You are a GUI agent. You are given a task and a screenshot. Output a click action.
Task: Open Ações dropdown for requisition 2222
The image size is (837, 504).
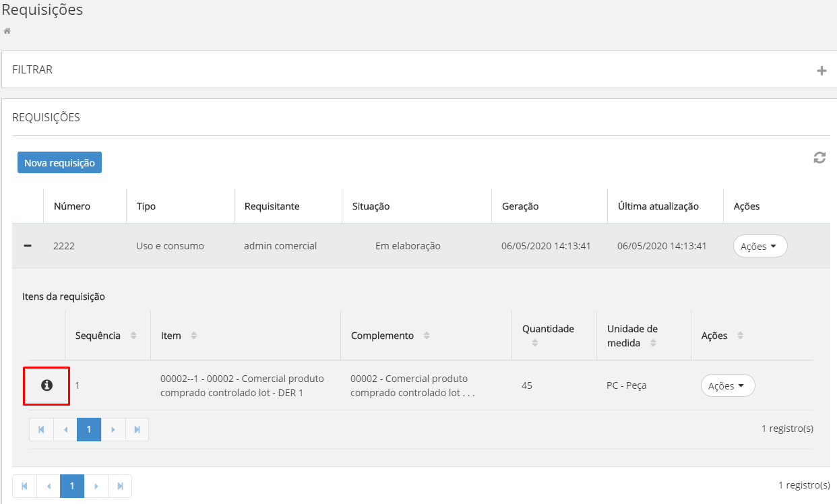click(x=759, y=247)
